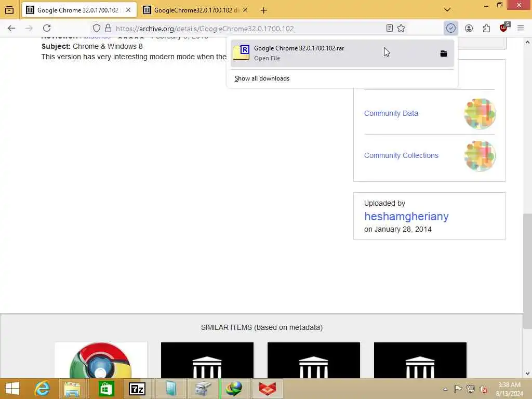Go back to the previous page
532x399 pixels.
click(x=11, y=28)
